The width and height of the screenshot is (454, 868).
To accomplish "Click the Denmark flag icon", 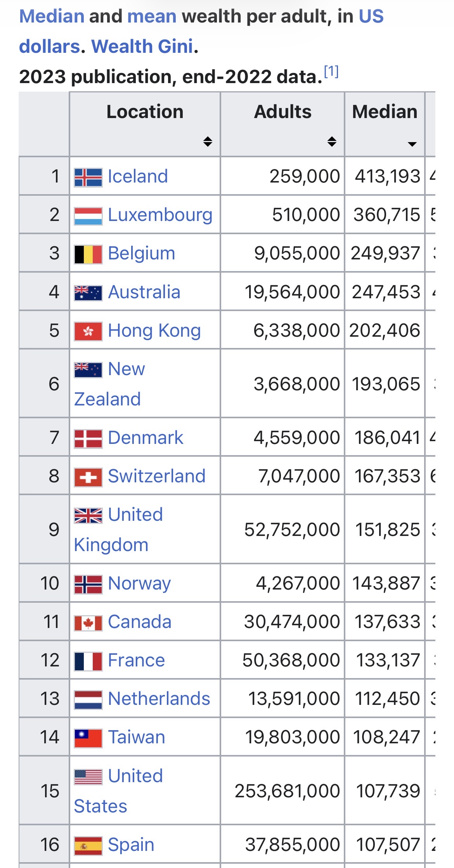I will pos(88,439).
